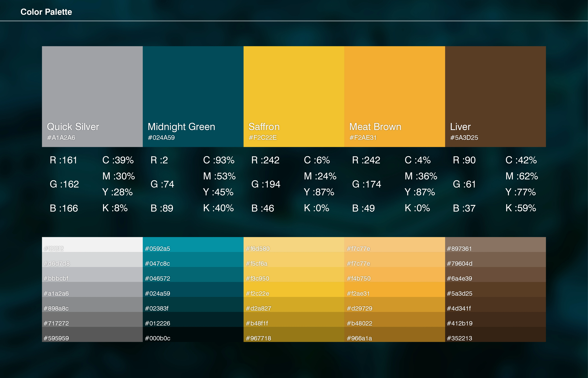588x378 pixels.
Task: Click the Color Palette heading text
Action: 46,12
